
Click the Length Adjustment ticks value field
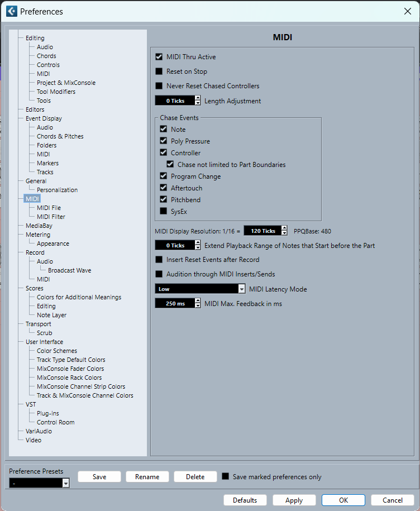(x=174, y=101)
